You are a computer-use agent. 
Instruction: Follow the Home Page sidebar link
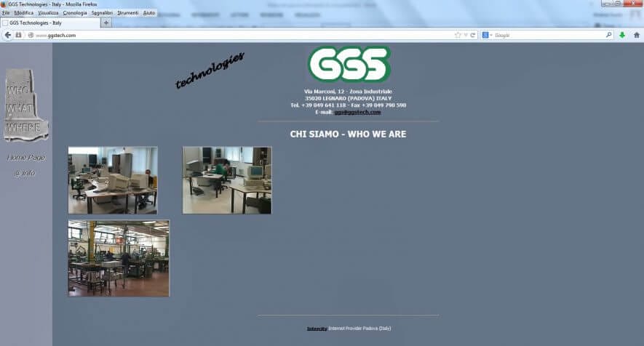tap(25, 157)
